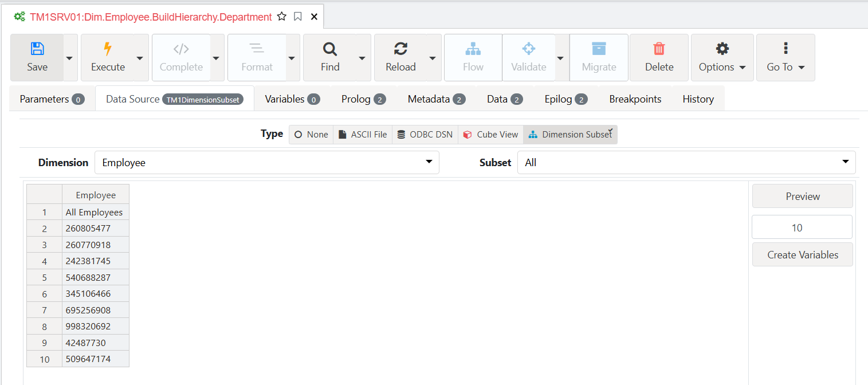Click the Create Variables button
This screenshot has height=385, width=868.
tap(803, 255)
